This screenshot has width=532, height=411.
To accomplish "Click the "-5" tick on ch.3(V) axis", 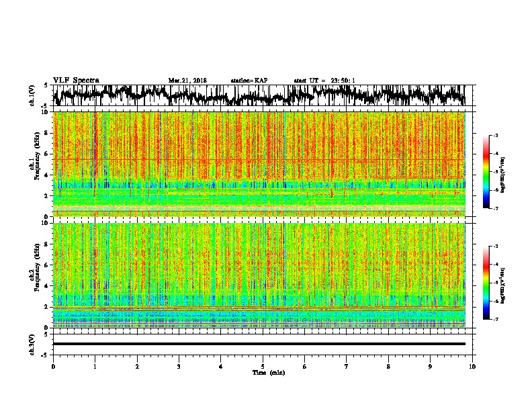I will tap(45, 355).
